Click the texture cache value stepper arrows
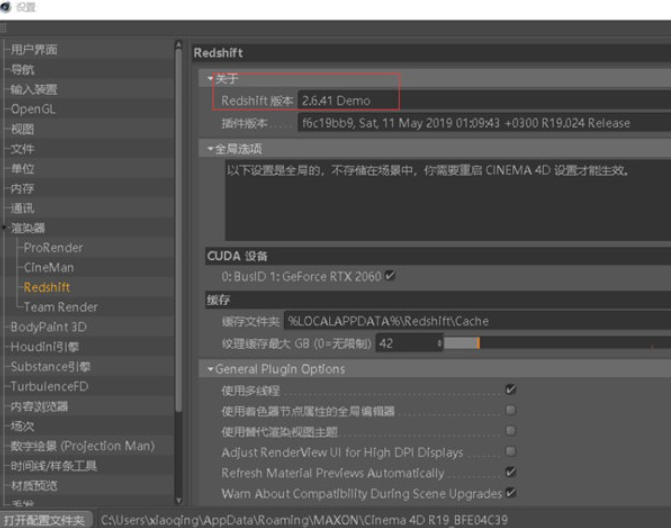This screenshot has height=528, width=672. click(x=439, y=343)
